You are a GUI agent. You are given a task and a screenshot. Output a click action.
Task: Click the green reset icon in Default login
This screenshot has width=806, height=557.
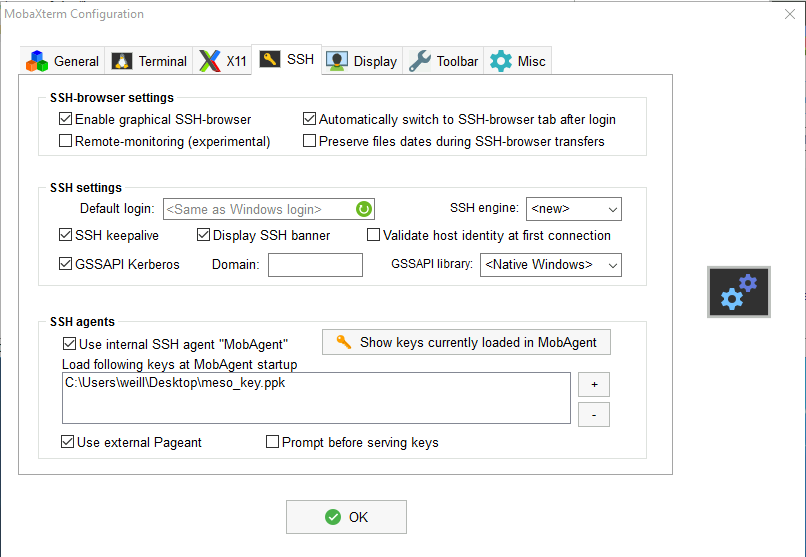(363, 209)
